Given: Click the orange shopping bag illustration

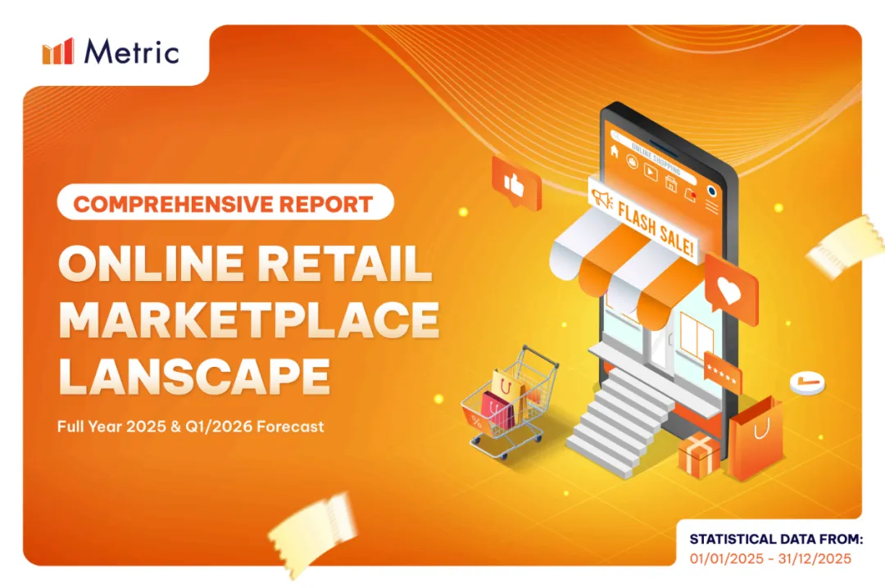Looking at the screenshot, I should (756, 438).
